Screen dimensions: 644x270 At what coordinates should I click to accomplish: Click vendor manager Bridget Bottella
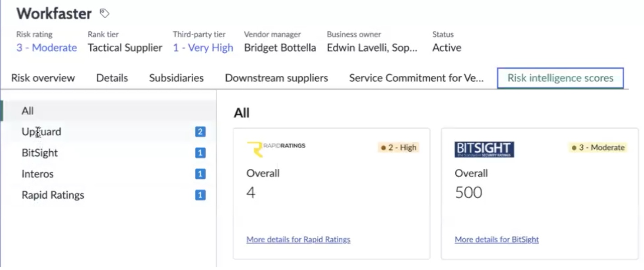coord(280,48)
